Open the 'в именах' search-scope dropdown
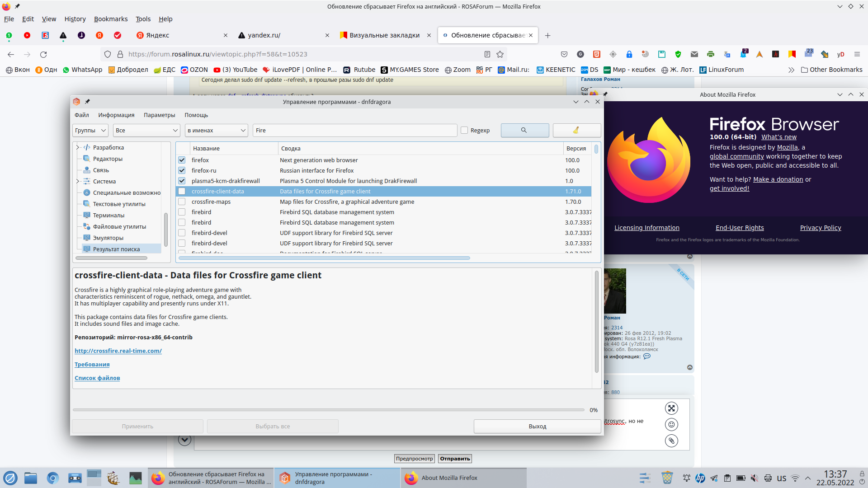The width and height of the screenshot is (868, 488). pyautogui.click(x=216, y=130)
